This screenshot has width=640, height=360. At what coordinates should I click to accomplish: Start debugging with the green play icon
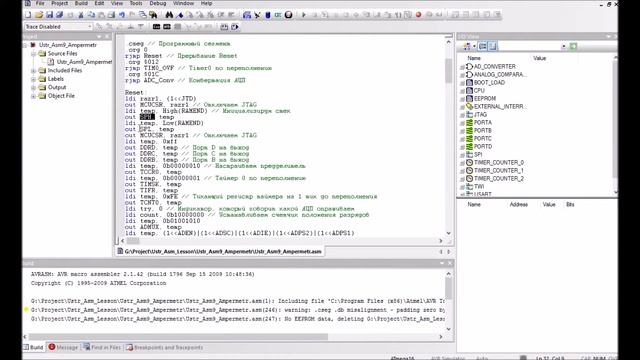click(304, 15)
